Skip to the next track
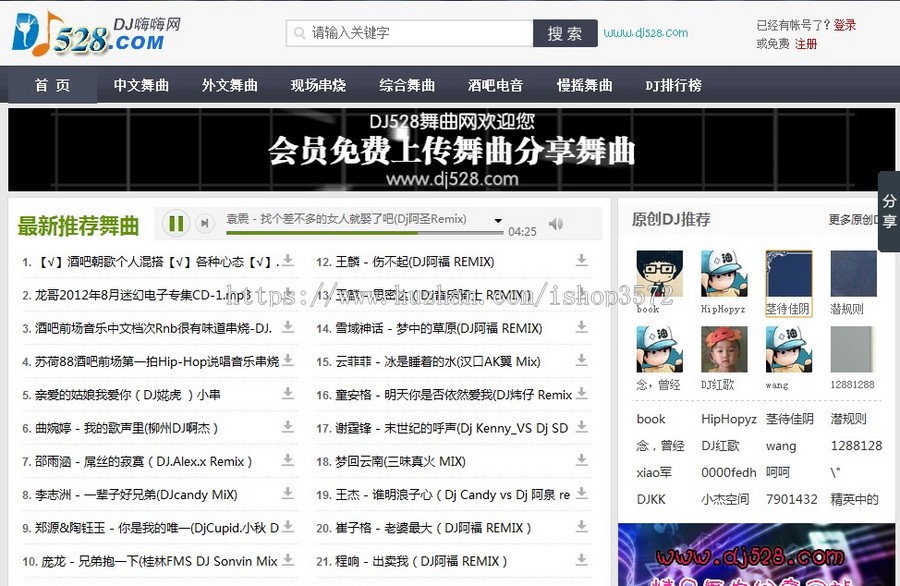Screen dimensions: 900x586 coord(204,223)
